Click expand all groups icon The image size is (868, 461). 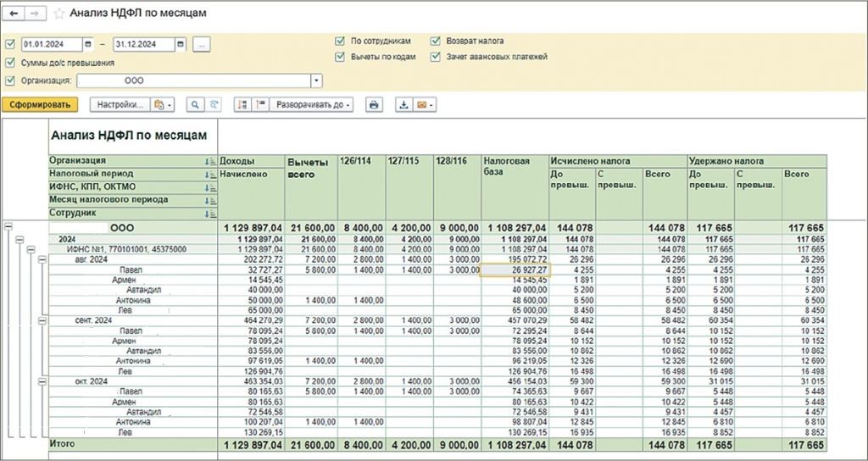[242, 104]
